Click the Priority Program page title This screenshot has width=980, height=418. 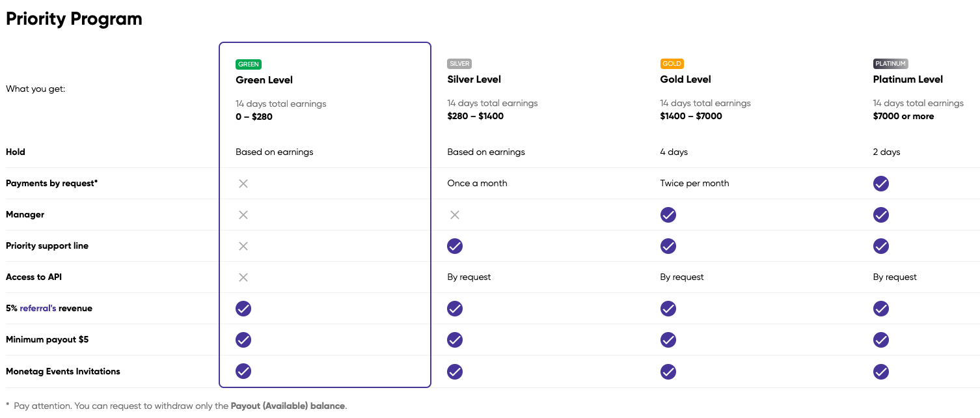pyautogui.click(x=74, y=19)
